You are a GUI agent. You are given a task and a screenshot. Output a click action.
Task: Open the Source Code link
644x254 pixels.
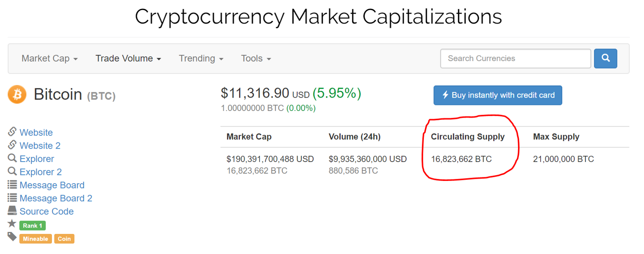(x=47, y=211)
